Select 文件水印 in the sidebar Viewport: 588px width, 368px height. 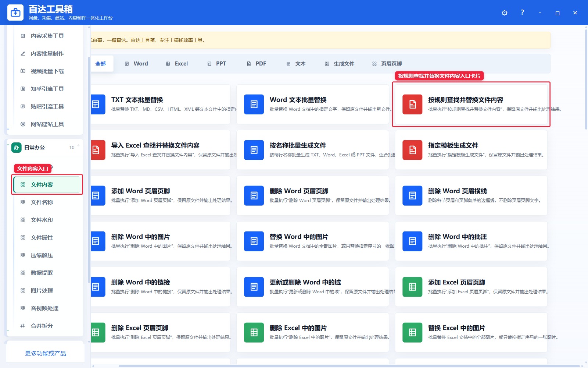coord(47,220)
